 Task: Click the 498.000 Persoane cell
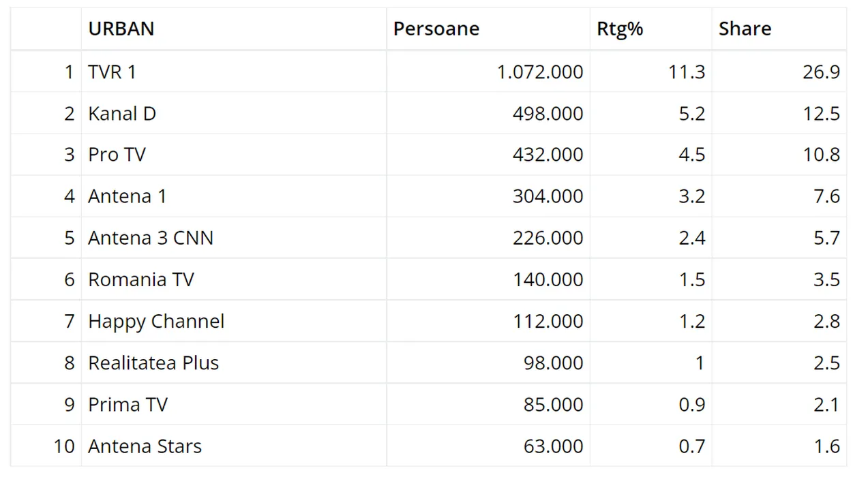pos(548,113)
